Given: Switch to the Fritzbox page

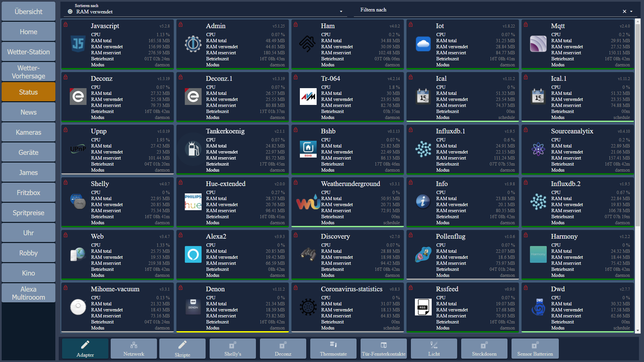Looking at the screenshot, I should (29, 192).
